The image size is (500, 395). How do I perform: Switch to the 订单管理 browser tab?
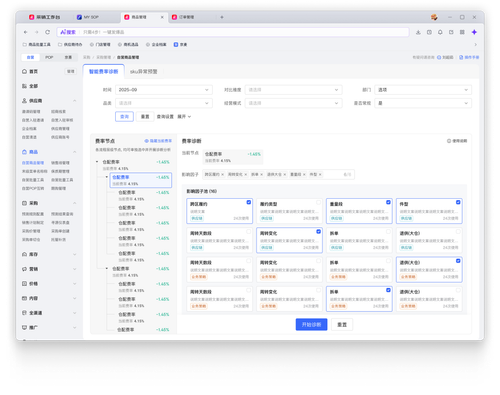[x=183, y=17]
